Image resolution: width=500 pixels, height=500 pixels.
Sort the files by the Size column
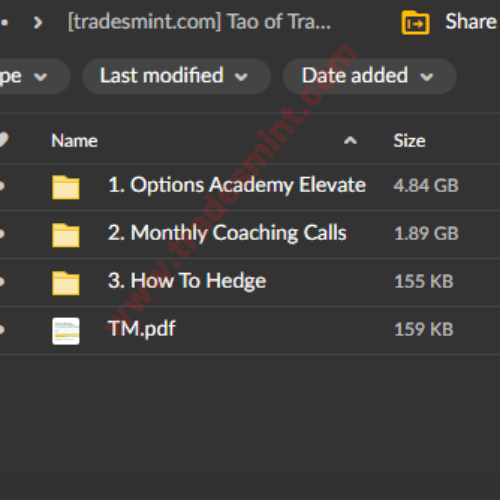tap(409, 141)
